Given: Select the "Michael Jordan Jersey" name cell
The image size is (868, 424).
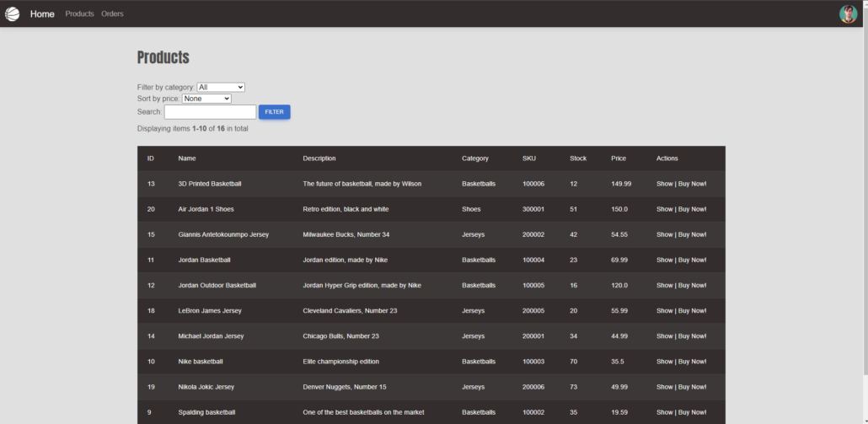Looking at the screenshot, I should tap(211, 336).
